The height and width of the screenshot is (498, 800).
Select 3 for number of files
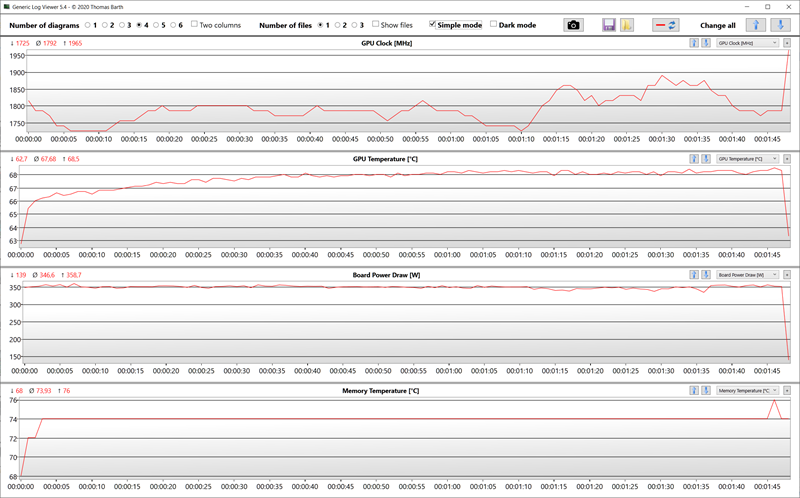click(355, 25)
